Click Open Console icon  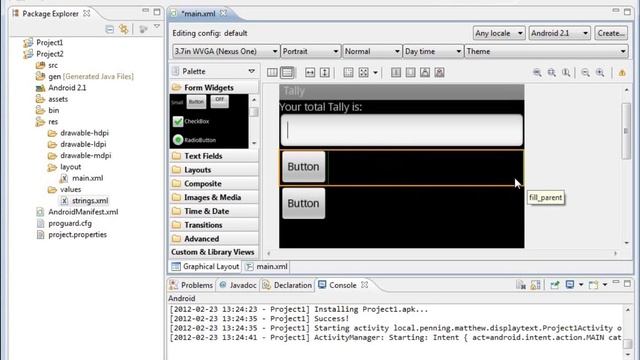pyautogui.click(x=593, y=285)
